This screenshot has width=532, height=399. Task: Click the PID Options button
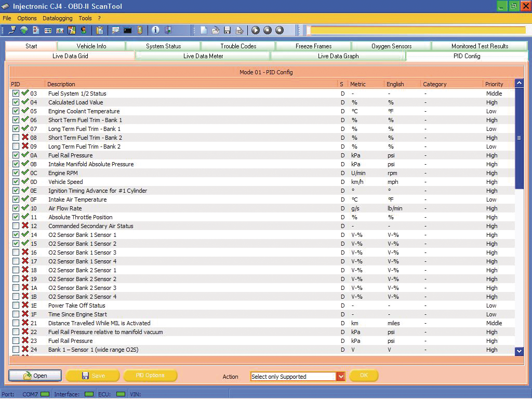149,375
